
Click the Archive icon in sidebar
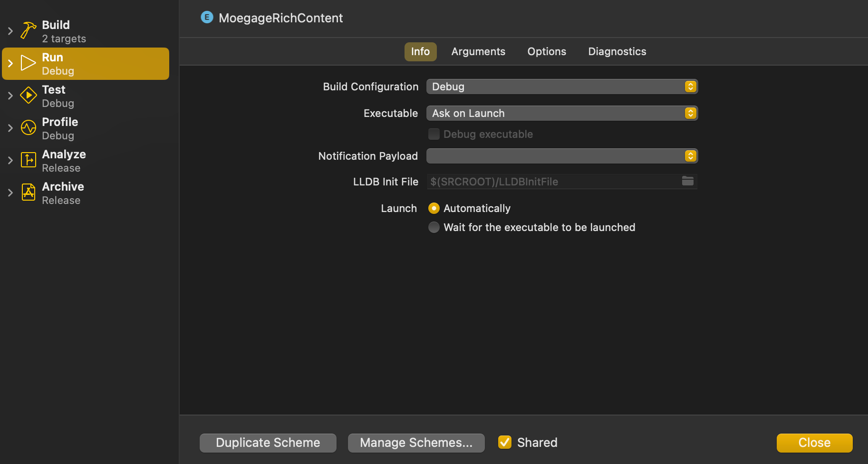[28, 193]
